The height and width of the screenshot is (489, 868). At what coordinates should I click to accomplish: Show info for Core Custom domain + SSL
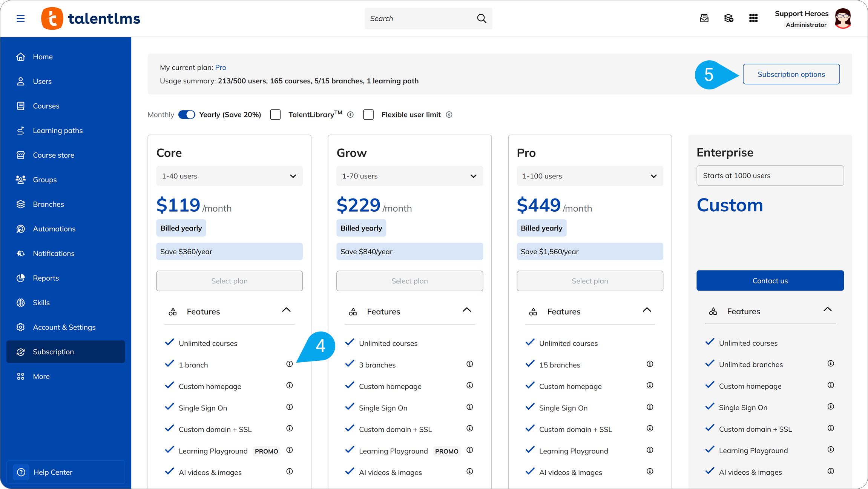point(290,429)
